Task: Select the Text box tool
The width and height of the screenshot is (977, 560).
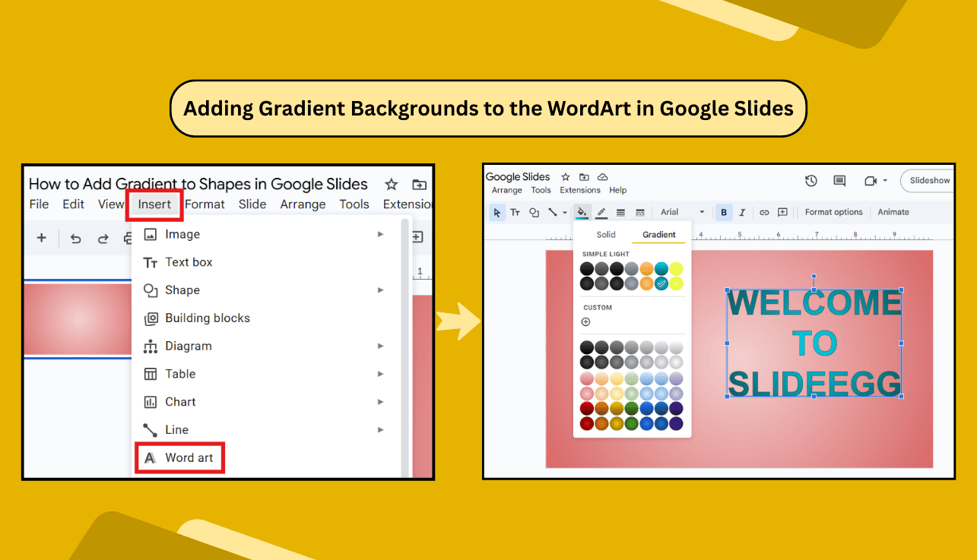Action: [515, 212]
